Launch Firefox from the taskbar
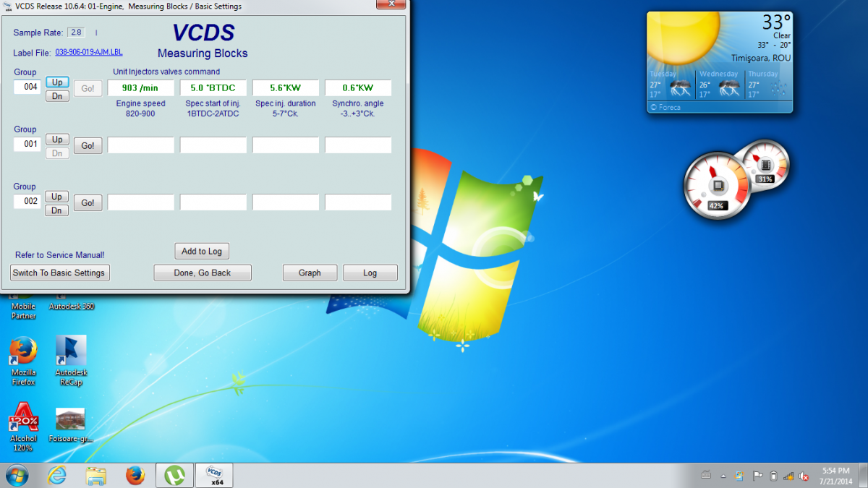868x488 pixels. pos(135,475)
